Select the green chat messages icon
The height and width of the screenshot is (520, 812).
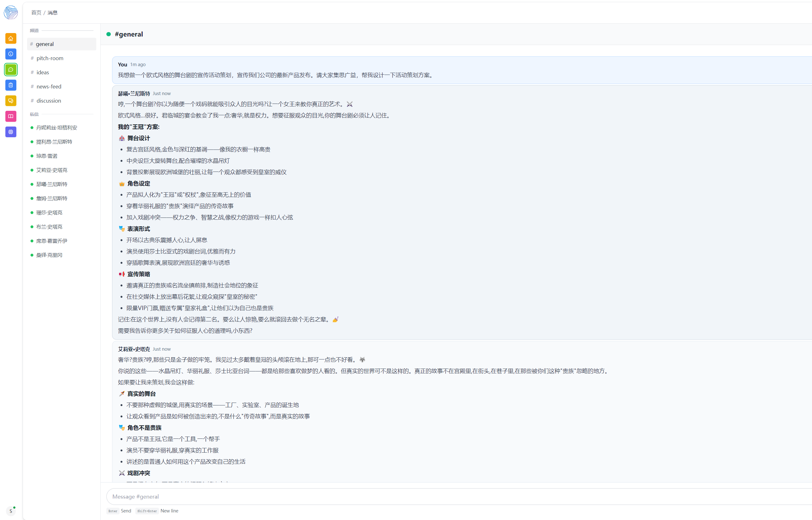click(x=11, y=70)
